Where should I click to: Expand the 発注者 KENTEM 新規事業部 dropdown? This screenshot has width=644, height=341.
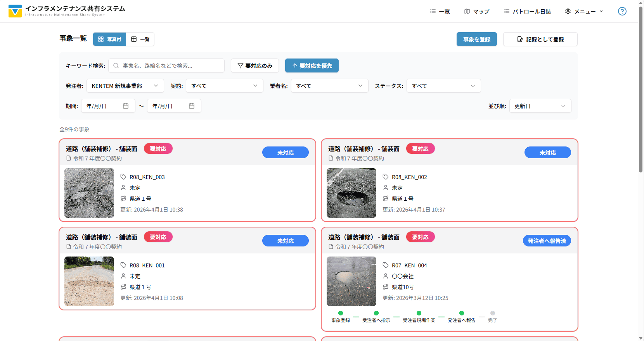125,86
